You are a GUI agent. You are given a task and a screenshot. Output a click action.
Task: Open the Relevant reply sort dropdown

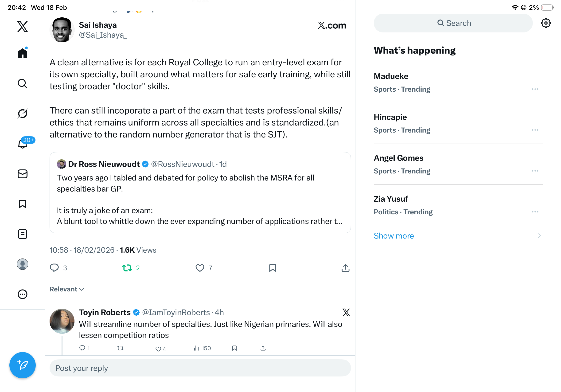(67, 289)
